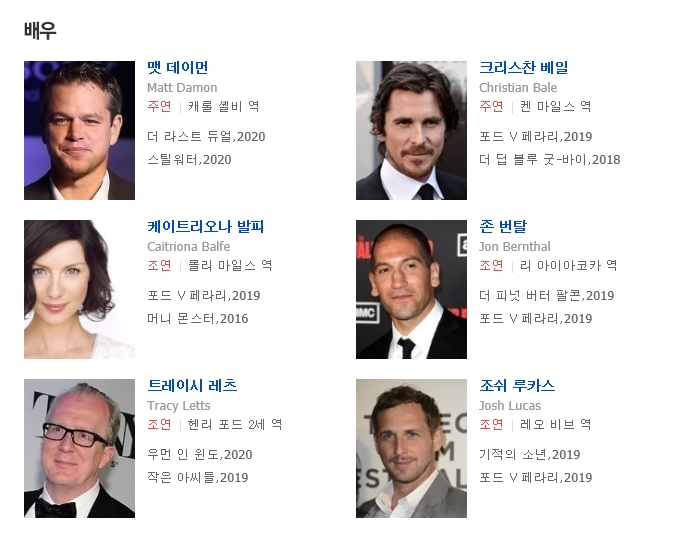Image resolution: width=681 pixels, height=537 pixels.
Task: Open Jon Bernthal's profile photo
Action: point(411,289)
